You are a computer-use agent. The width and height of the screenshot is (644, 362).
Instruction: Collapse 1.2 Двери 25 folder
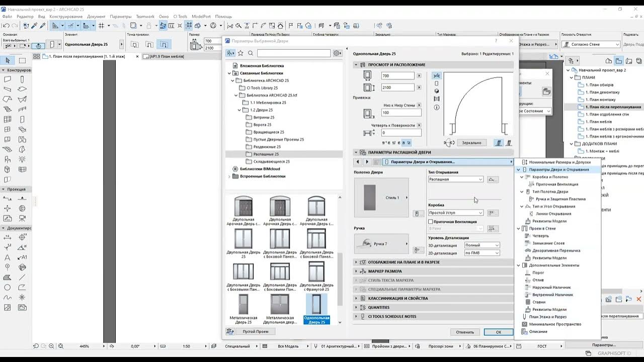[240, 110]
